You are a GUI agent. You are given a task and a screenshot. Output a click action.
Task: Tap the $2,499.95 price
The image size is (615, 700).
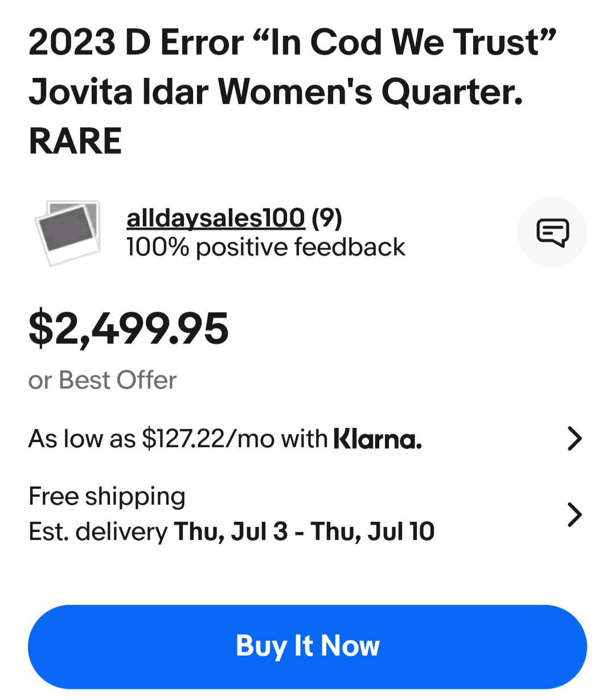(x=129, y=328)
